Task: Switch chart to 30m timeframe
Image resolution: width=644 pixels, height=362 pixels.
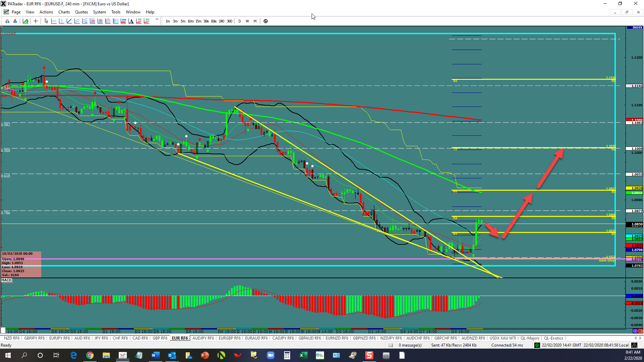Action: click(x=206, y=21)
